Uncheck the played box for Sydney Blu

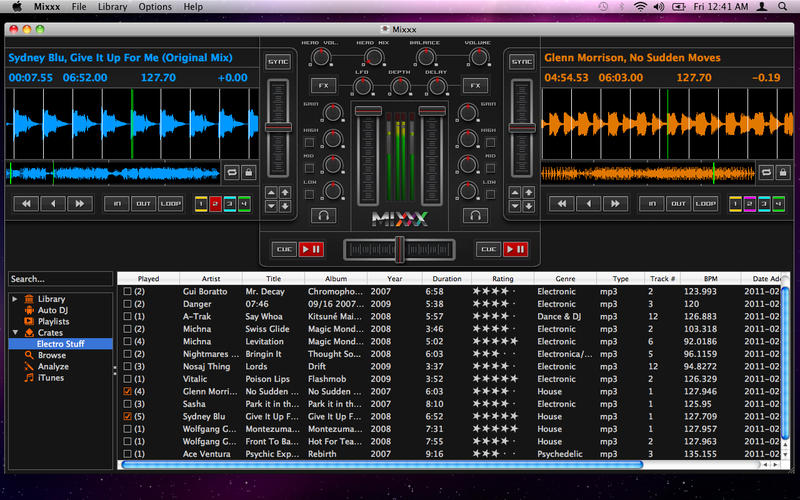pyautogui.click(x=127, y=416)
